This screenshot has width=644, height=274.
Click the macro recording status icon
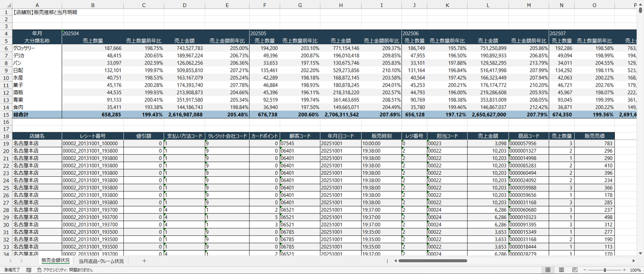[x=29, y=270]
